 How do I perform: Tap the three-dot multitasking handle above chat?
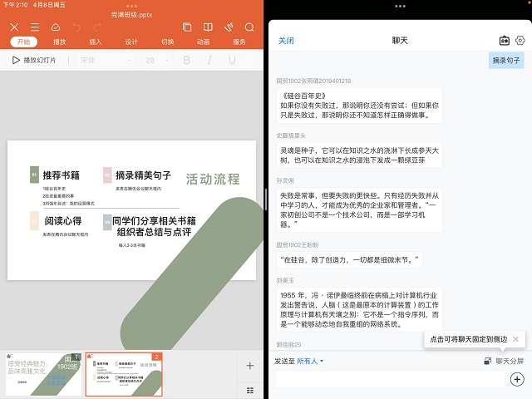coord(400,6)
